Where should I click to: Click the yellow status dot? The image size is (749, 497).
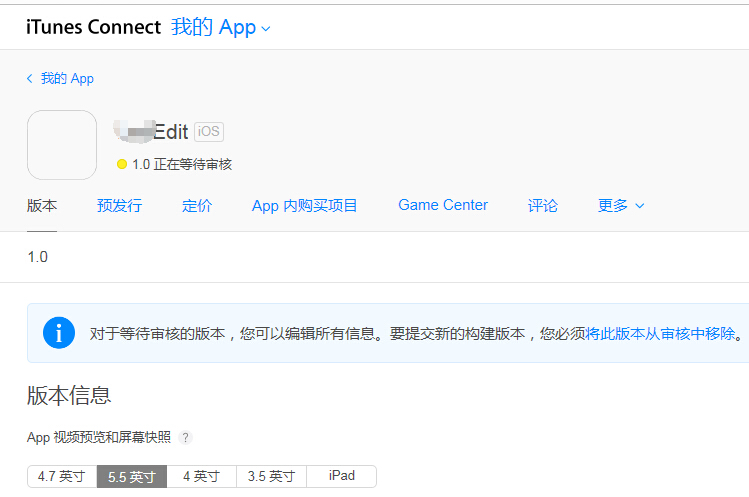pyautogui.click(x=122, y=164)
